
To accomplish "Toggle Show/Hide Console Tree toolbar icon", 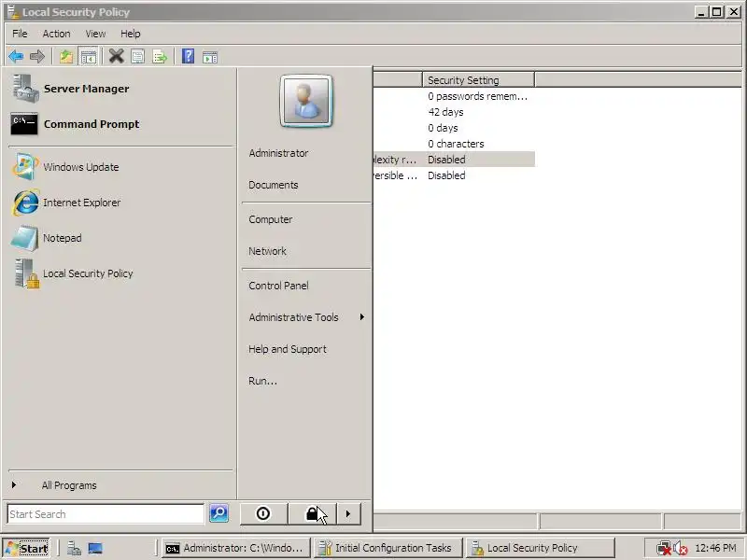I will pos(88,57).
